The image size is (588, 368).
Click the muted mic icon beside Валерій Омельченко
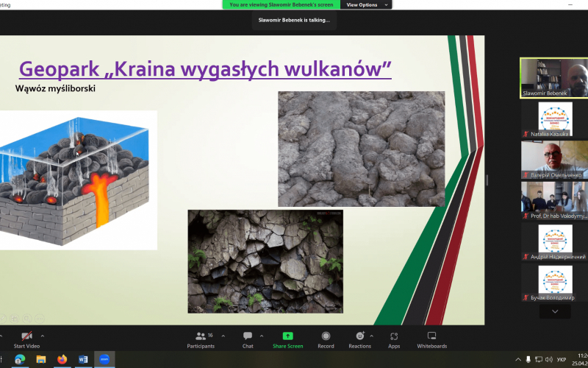(526, 175)
